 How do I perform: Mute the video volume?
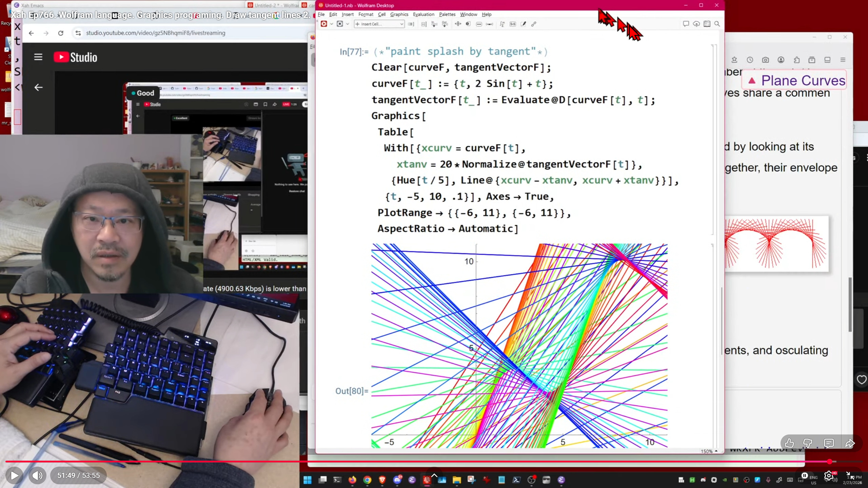(x=37, y=475)
